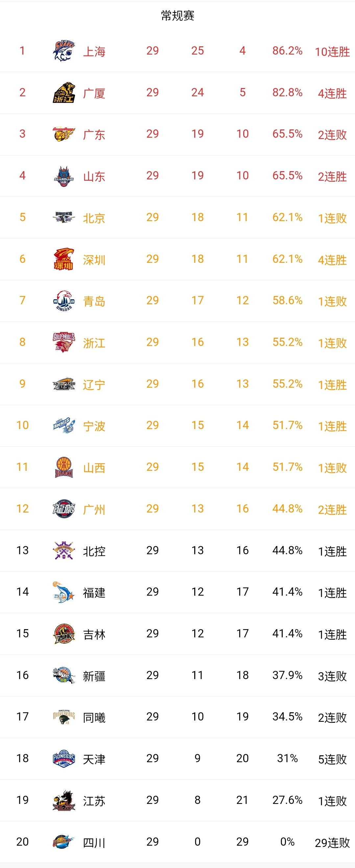The height and width of the screenshot is (868, 355).
Task: Open the 广厦 Zhejiang lions logo
Action: [64, 92]
